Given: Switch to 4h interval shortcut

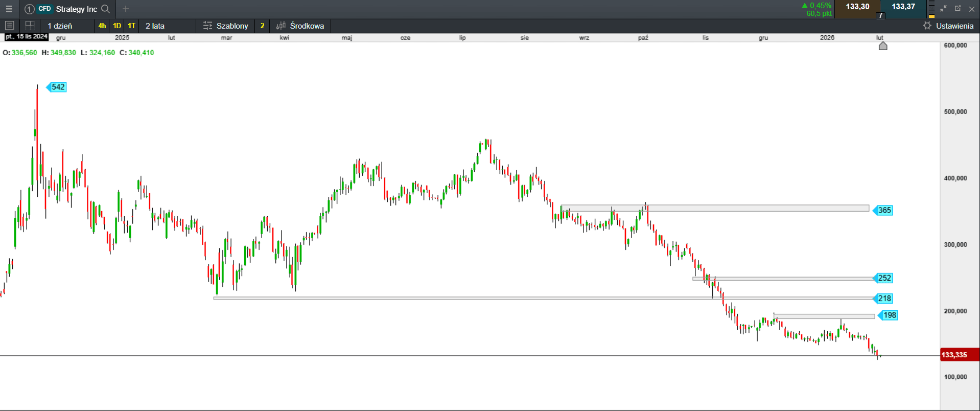Looking at the screenshot, I should tap(102, 26).
